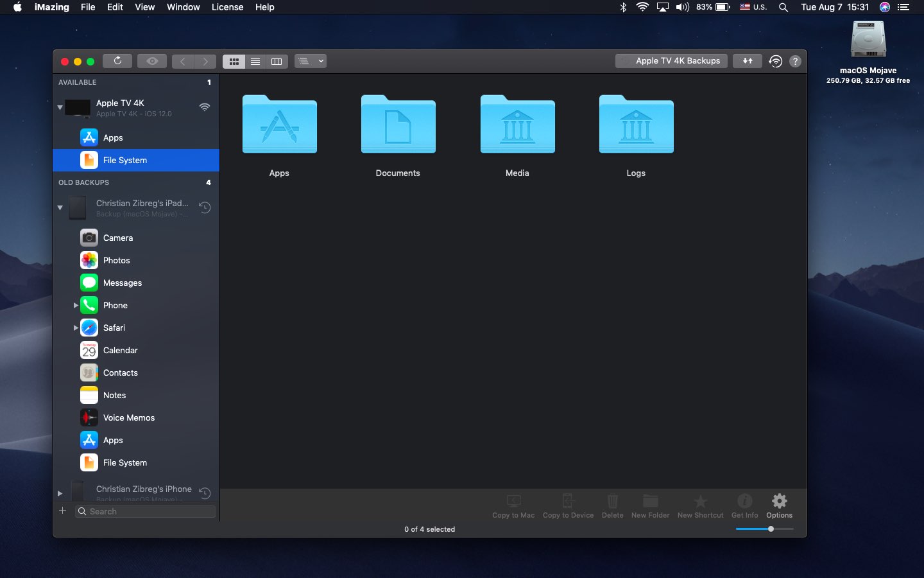Switch to list view mode
Screen dimensions: 924x578
coord(255,62)
